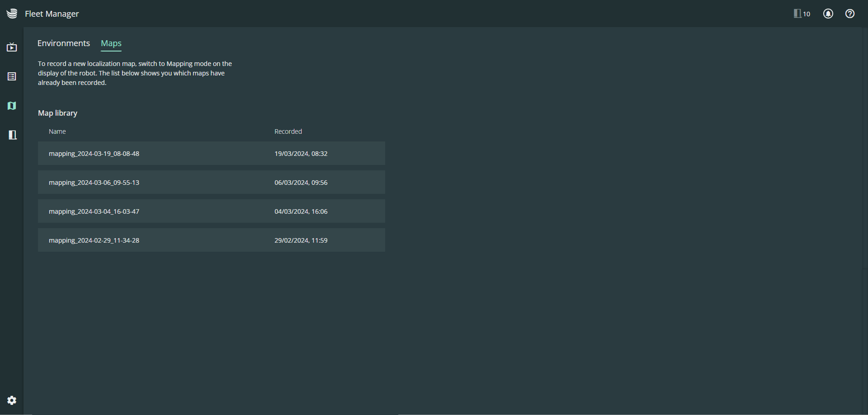This screenshot has height=415, width=868.
Task: Select the Maps tab
Action: click(111, 43)
